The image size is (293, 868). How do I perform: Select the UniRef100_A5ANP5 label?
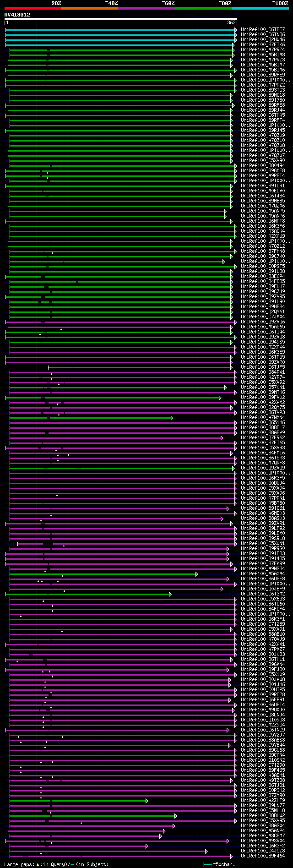pyautogui.click(x=263, y=211)
